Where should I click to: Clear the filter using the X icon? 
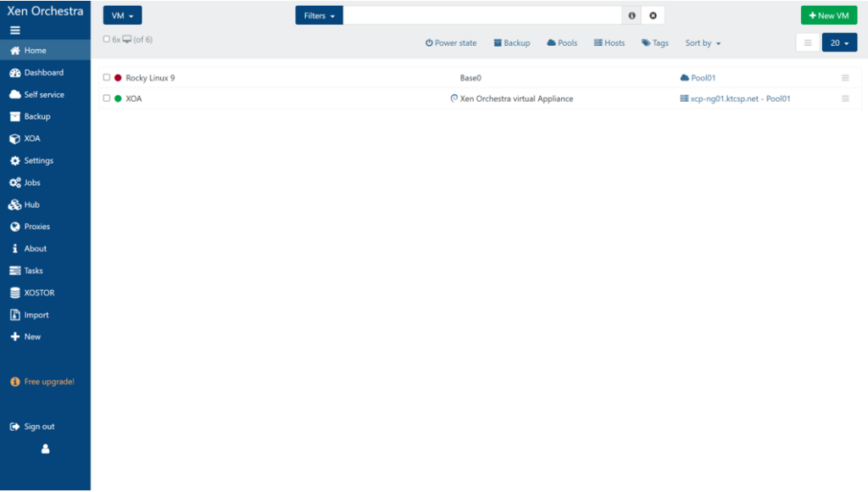tap(653, 15)
